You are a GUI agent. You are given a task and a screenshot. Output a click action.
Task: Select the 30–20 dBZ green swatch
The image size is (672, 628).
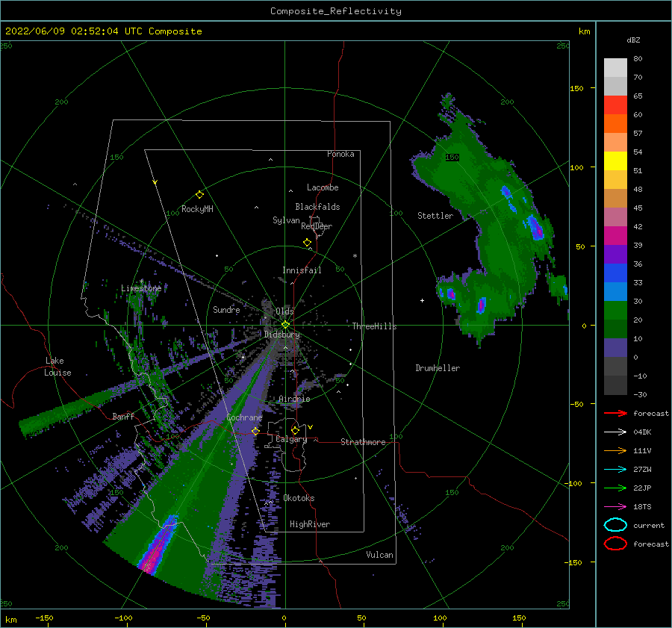tap(615, 311)
